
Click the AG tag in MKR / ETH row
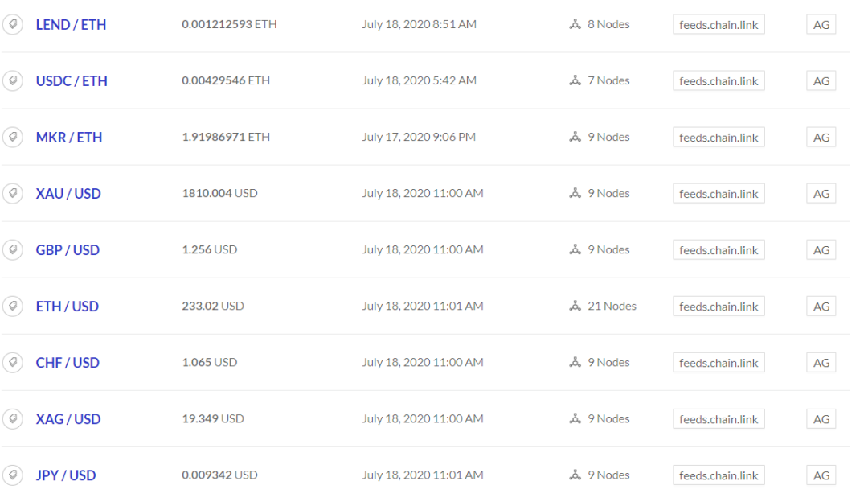tap(821, 138)
